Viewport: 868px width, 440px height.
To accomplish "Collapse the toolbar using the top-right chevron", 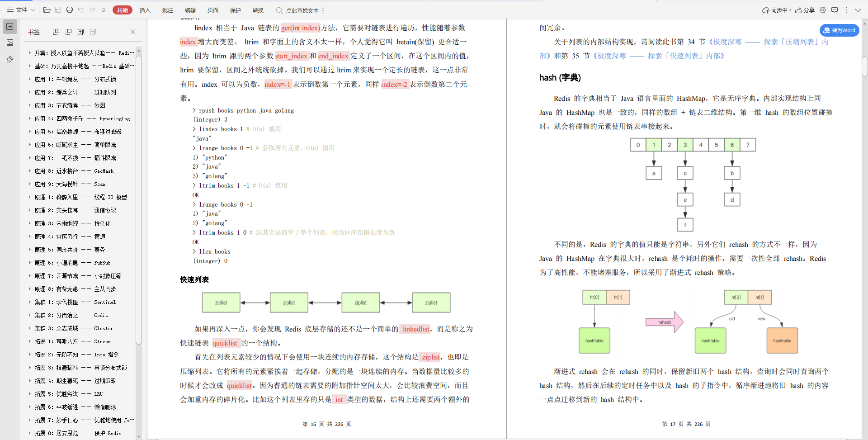I will (859, 10).
